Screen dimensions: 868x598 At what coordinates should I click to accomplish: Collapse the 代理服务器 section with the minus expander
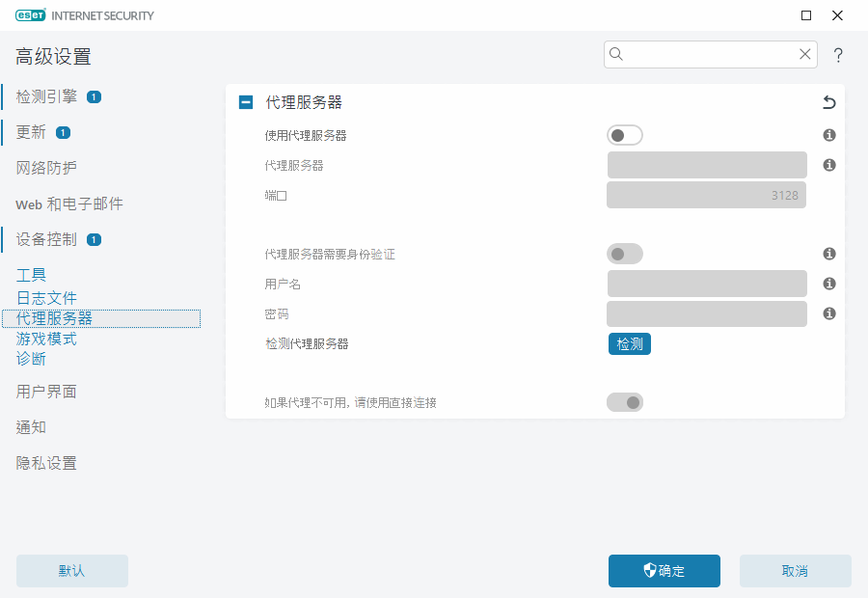[245, 101]
